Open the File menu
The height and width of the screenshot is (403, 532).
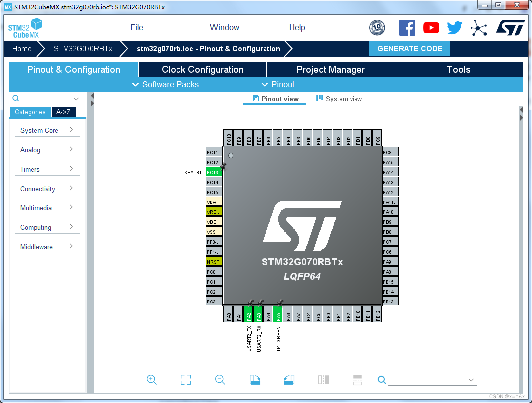point(137,27)
